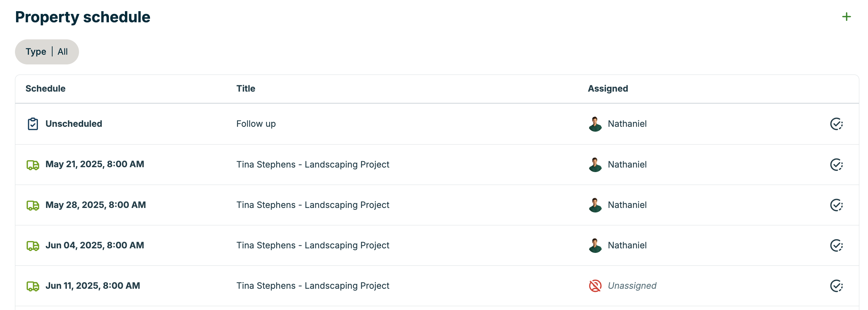Click the status check icon for the Follow up task
Image resolution: width=868 pixels, height=310 pixels.
pyautogui.click(x=836, y=124)
